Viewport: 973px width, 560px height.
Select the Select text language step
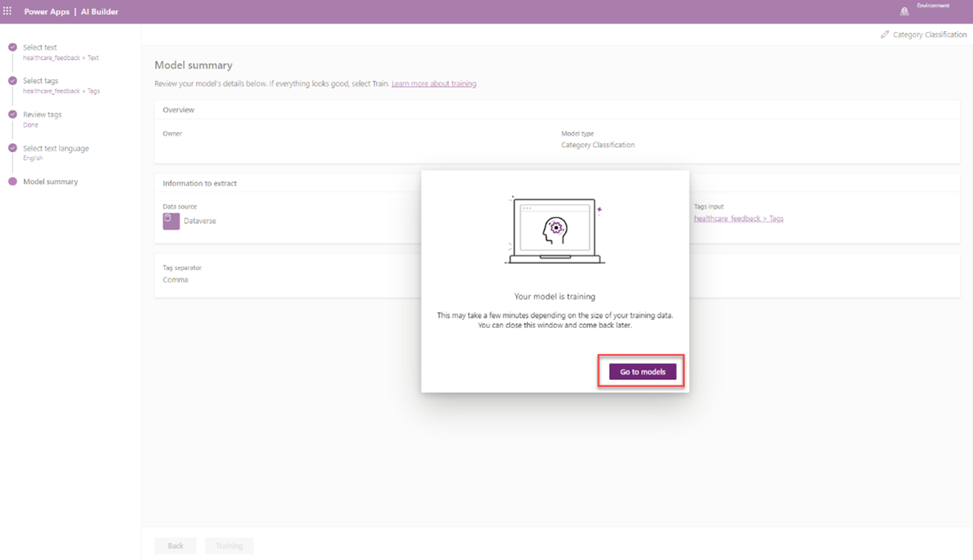point(56,147)
